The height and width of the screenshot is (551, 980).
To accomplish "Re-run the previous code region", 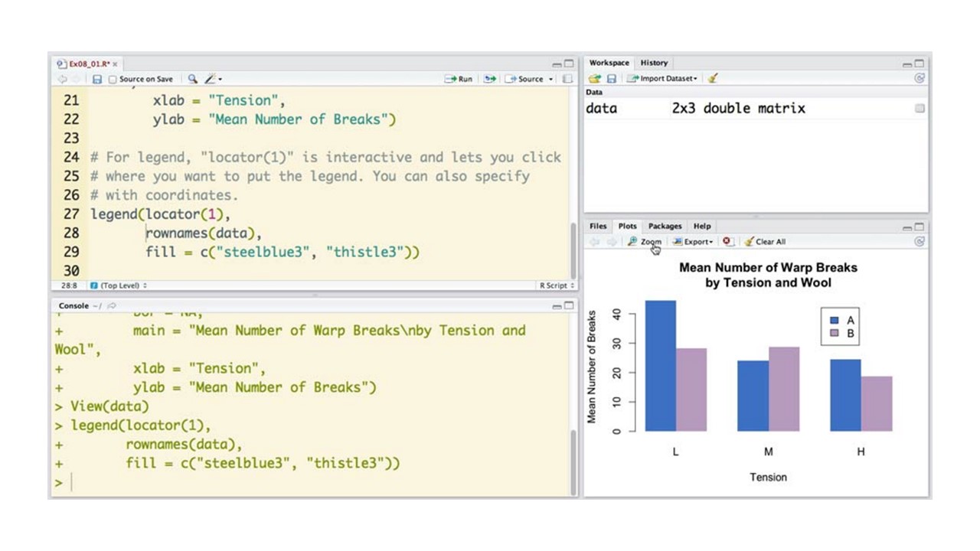I will (490, 79).
